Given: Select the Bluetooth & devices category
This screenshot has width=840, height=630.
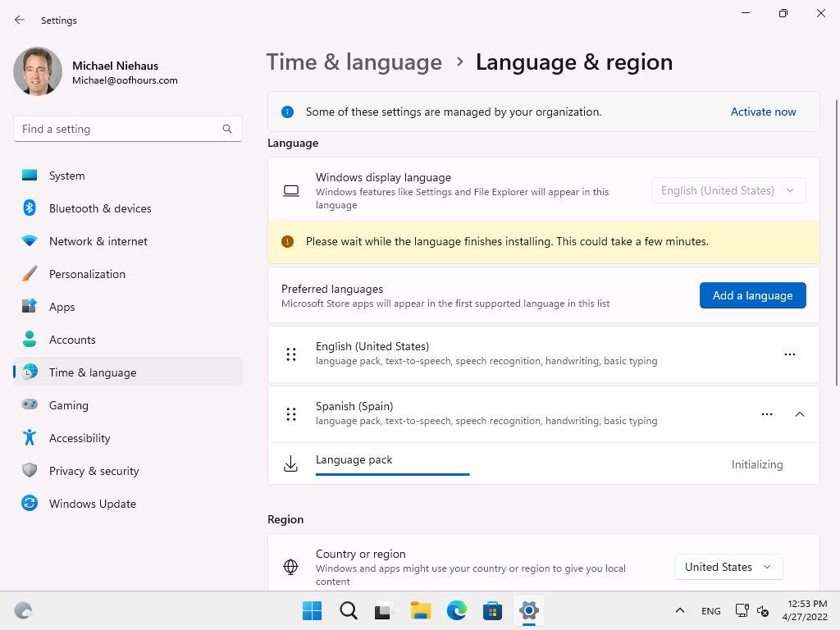Looking at the screenshot, I should point(100,208).
